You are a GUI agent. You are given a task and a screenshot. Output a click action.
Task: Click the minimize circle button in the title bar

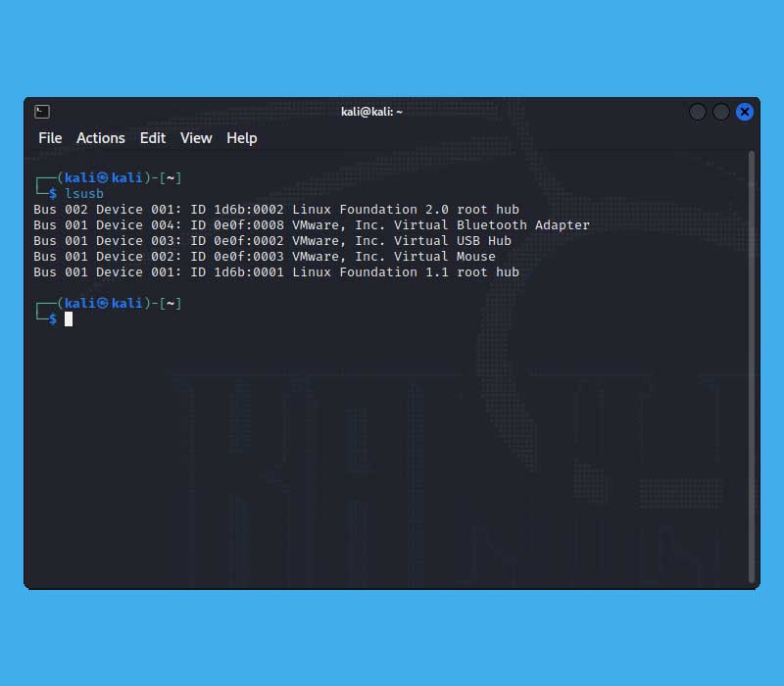coord(698,112)
